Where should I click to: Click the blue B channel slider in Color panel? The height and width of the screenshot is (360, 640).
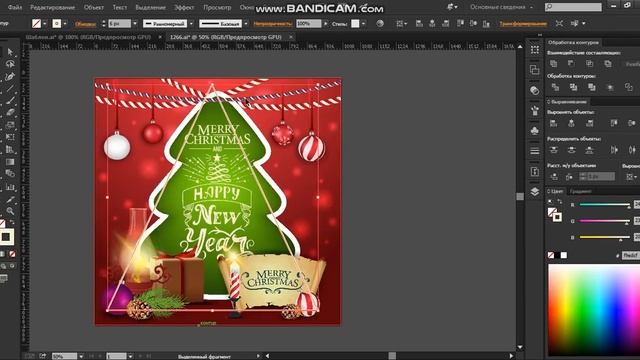click(604, 237)
